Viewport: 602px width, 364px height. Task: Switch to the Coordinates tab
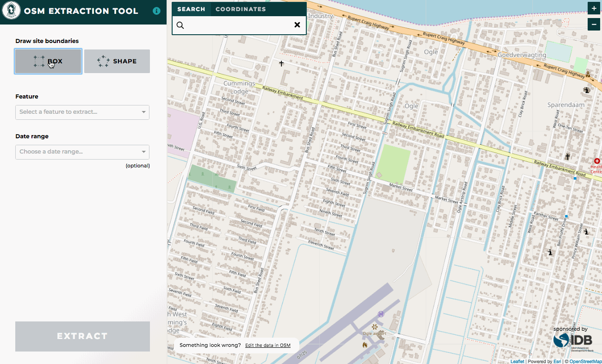(241, 9)
